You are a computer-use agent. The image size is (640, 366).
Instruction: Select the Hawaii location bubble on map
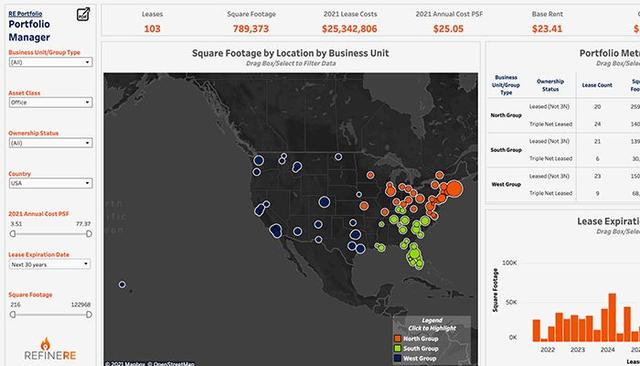pyautogui.click(x=122, y=284)
